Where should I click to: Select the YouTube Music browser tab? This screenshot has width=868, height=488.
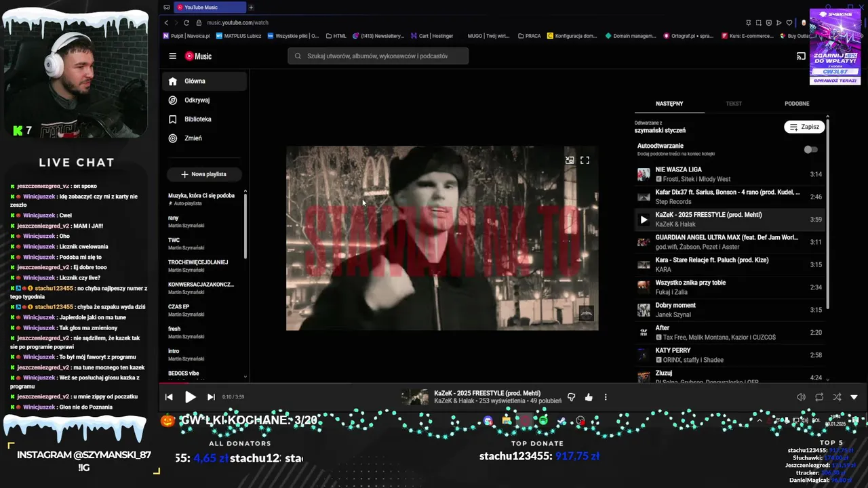tap(209, 7)
